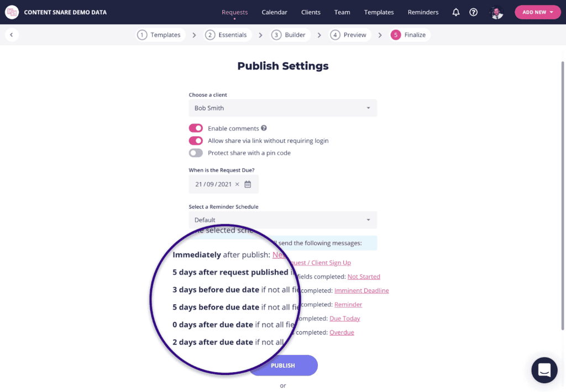Open the Calendar menu
This screenshot has width=566, height=392.
[274, 12]
